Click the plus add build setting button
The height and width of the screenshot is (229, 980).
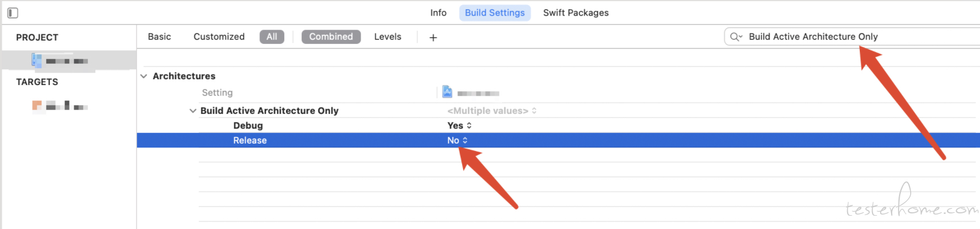click(433, 38)
